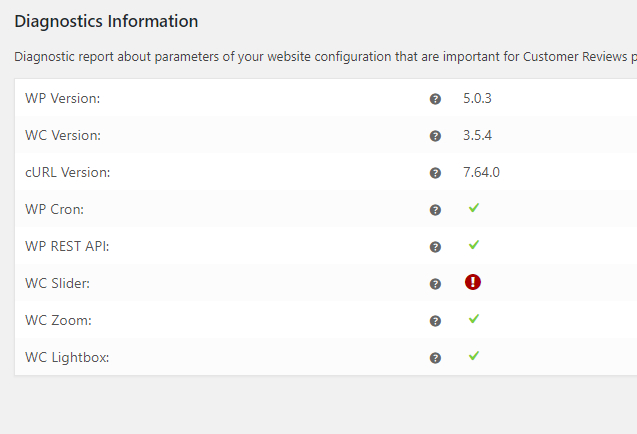This screenshot has width=637, height=434.
Task: Click the WC Slider row label
Action: pos(57,283)
